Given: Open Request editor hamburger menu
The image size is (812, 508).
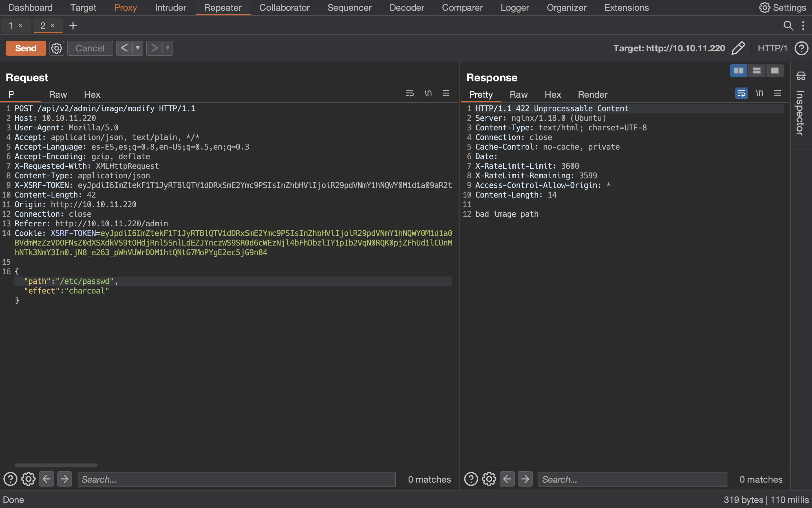Looking at the screenshot, I should 446,93.
